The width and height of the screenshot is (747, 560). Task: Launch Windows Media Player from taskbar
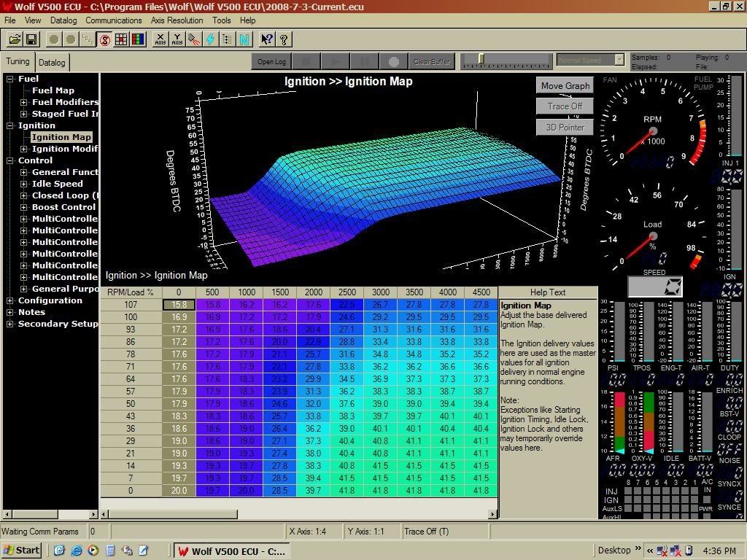tap(93, 551)
